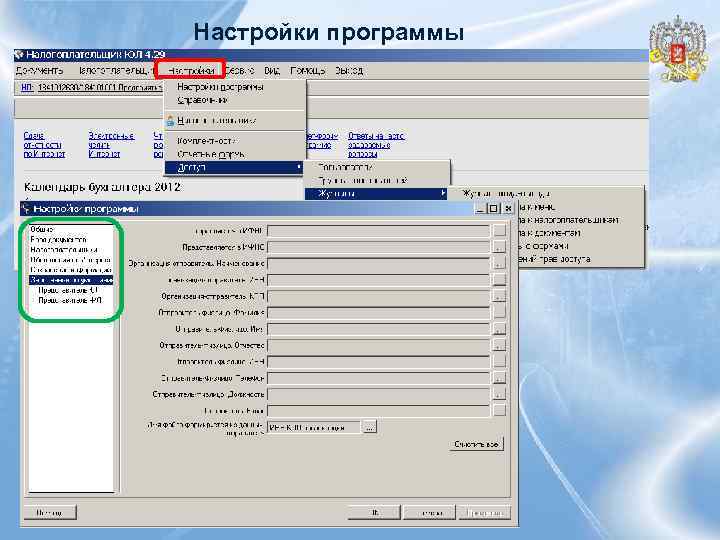Viewport: 720px width, 540px height.
Task: Select Налогоплательщики in the settings tree
Action: [x=64, y=250]
